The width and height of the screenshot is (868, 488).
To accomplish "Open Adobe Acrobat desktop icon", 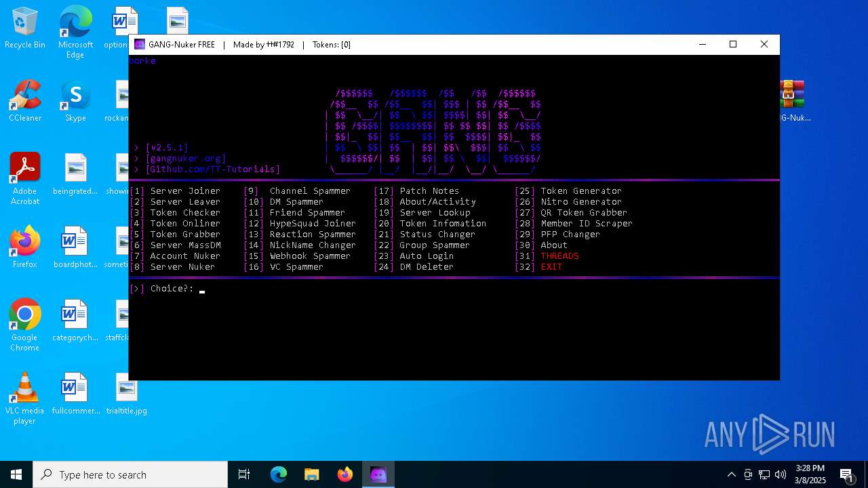I will [x=24, y=179].
